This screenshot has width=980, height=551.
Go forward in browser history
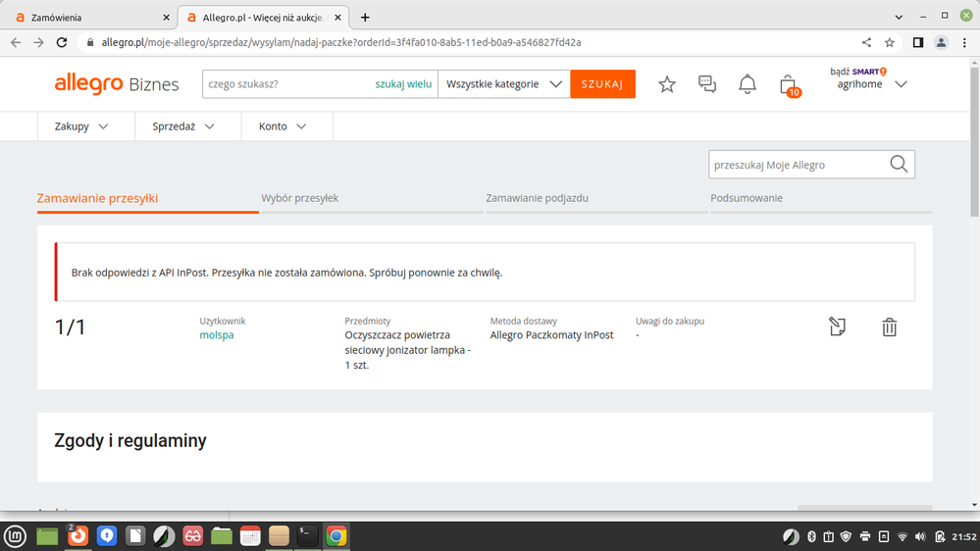pos(39,42)
